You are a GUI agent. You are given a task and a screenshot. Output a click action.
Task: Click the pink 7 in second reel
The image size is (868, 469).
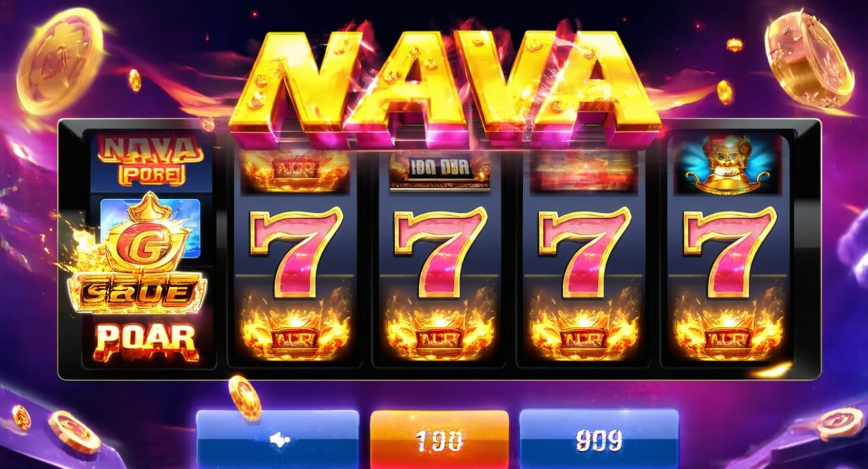295,250
